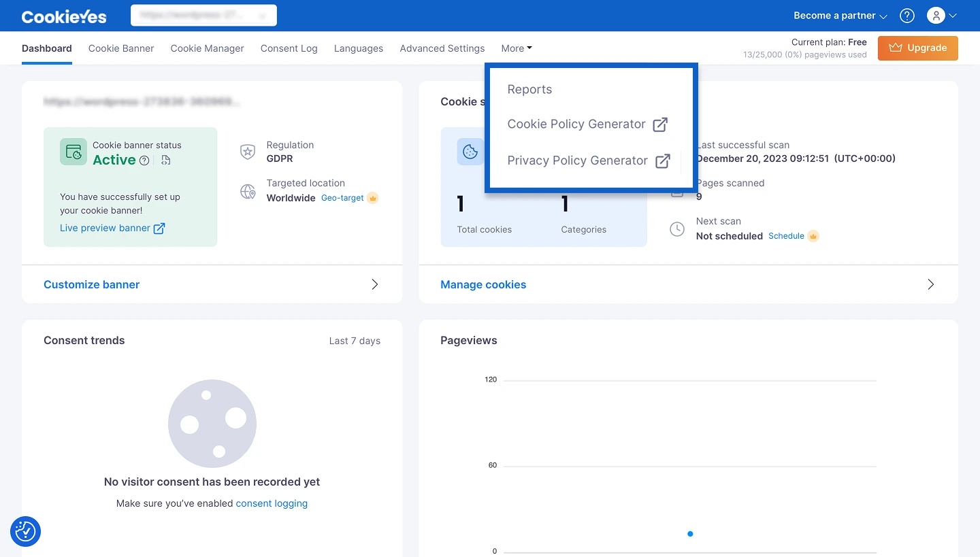Click the blue data point in Pageviews chart
The width and height of the screenshot is (980, 557).
coord(690,534)
